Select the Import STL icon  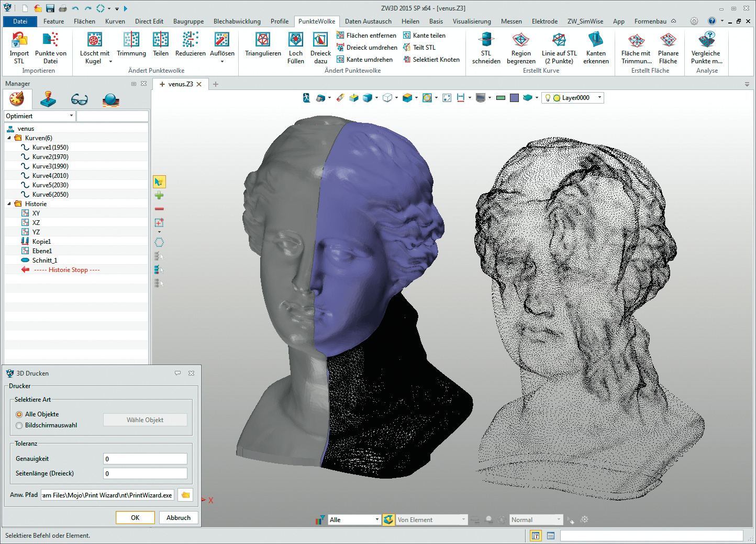19,40
